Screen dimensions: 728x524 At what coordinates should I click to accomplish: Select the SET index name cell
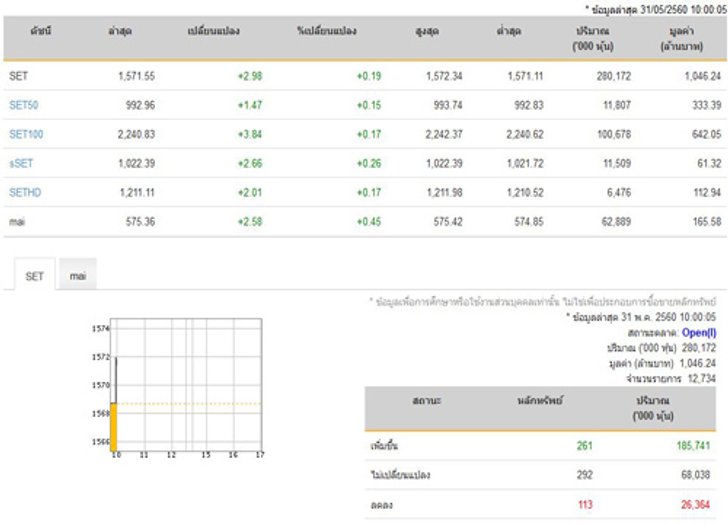19,76
